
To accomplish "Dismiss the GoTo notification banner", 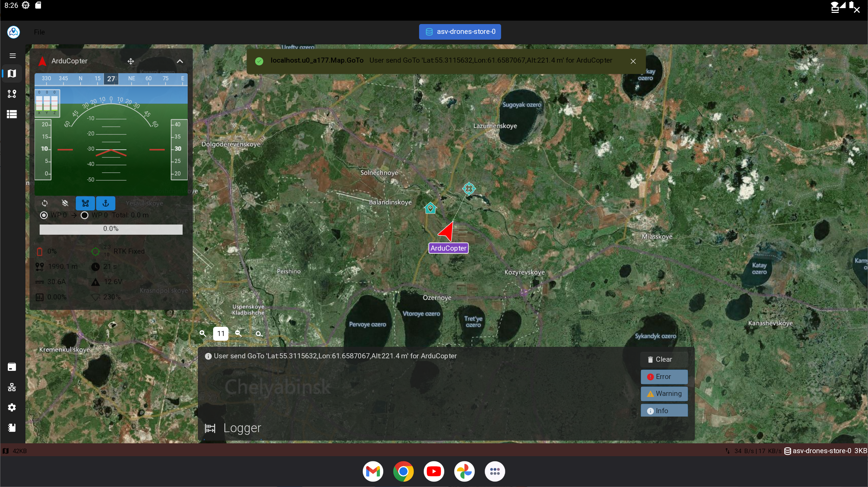I will pyautogui.click(x=633, y=61).
